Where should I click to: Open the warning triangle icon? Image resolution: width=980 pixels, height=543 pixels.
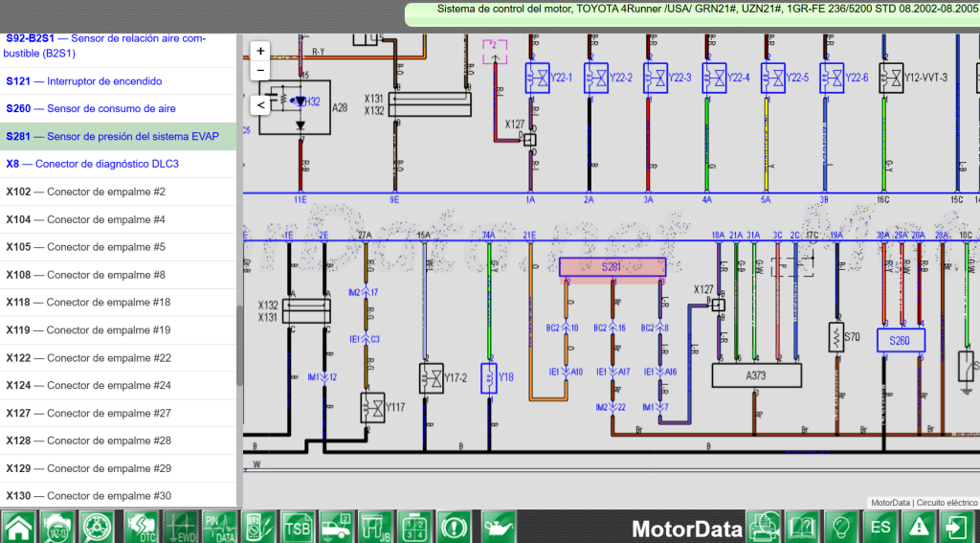(x=919, y=527)
